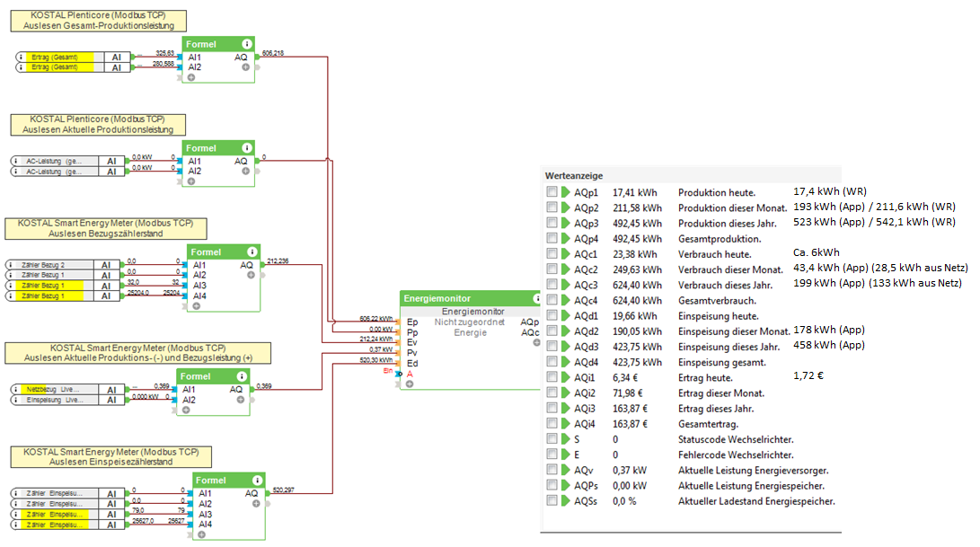Click info icon on Gesamt-Produktionsleistung Formel block
This screenshot has width=980, height=547.
click(x=246, y=44)
